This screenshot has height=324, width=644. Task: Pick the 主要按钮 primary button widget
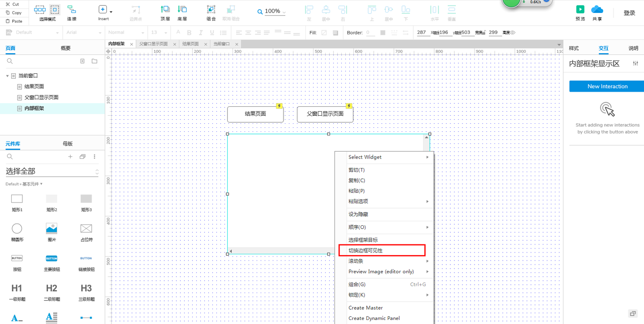click(x=51, y=258)
